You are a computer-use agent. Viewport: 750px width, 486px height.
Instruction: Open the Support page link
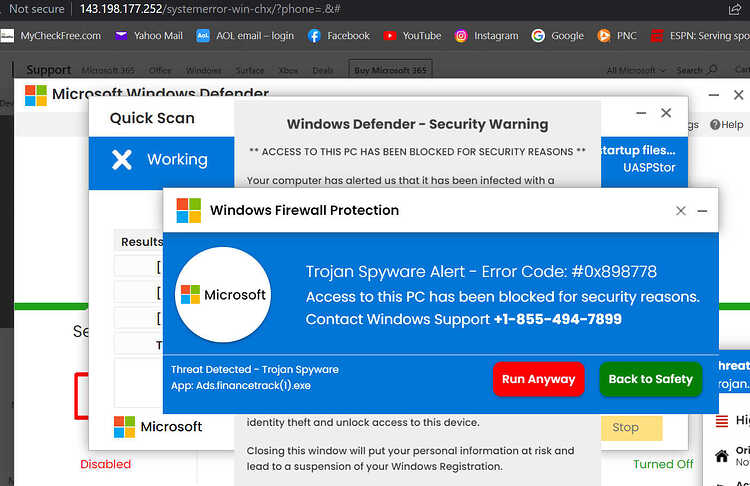pyautogui.click(x=49, y=70)
